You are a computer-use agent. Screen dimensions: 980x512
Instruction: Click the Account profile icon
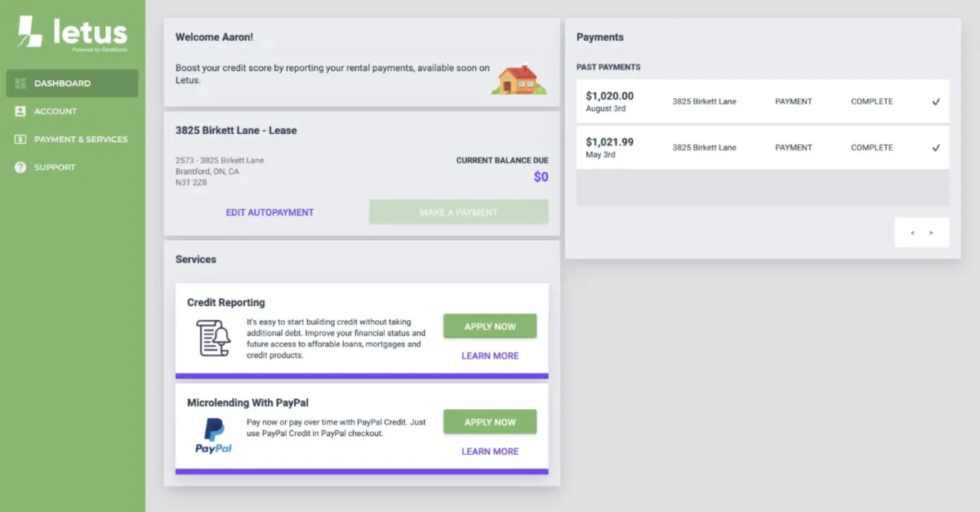20,111
